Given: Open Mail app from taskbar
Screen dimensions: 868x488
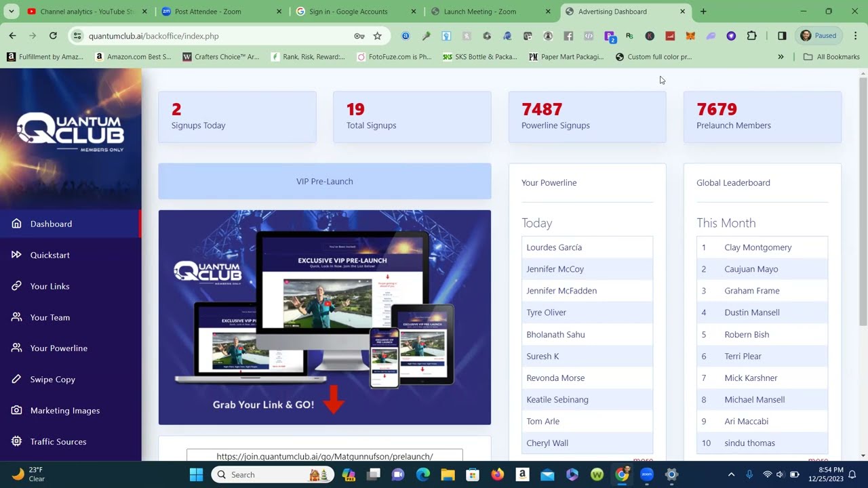Looking at the screenshot, I should (x=547, y=474).
